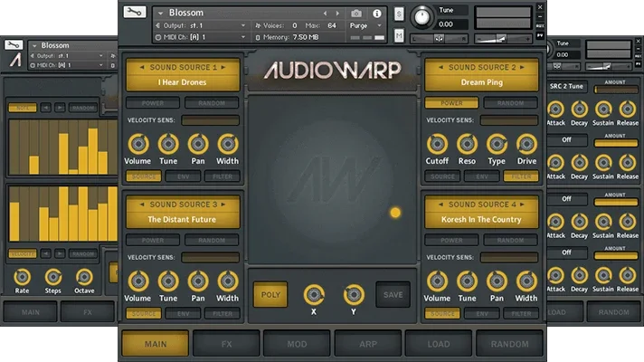This screenshot has width=644, height=362.
Task: Click Sound Source 2 Drive knob
Action: 526,144
